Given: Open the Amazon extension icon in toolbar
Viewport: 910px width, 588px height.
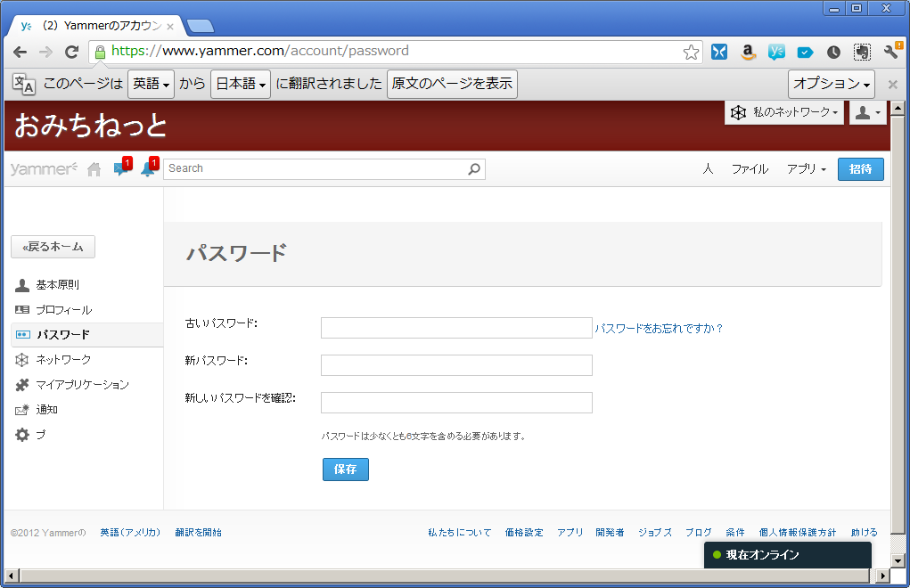Looking at the screenshot, I should pos(747,52).
